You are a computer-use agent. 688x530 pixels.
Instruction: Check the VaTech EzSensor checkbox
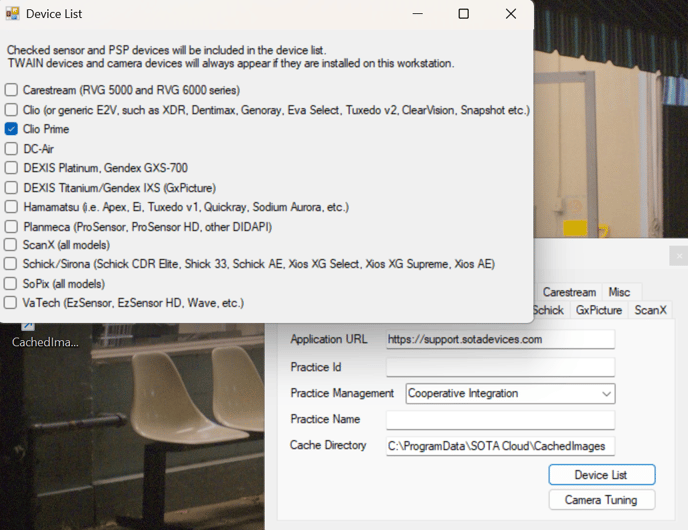click(10, 303)
